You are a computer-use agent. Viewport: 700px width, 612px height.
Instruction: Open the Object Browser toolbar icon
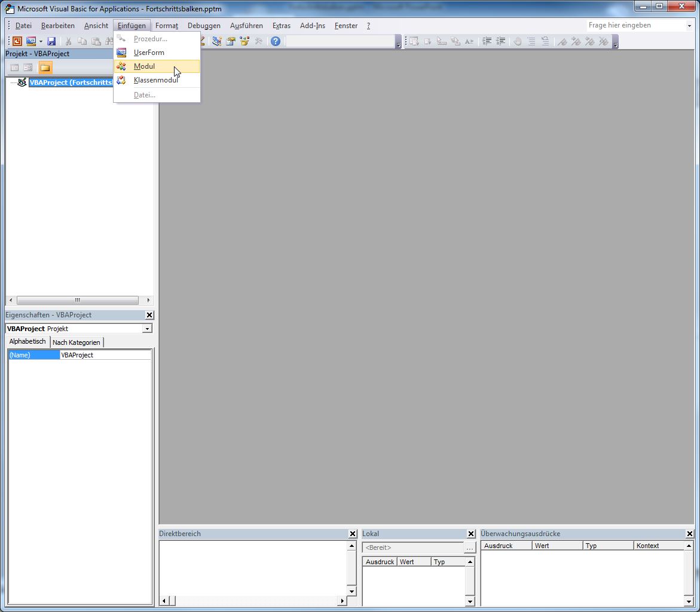pyautogui.click(x=244, y=41)
